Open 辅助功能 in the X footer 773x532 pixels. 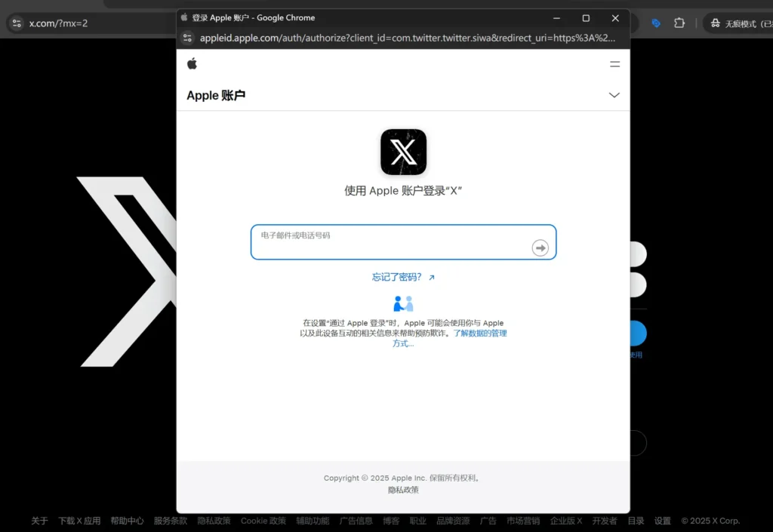(313, 521)
